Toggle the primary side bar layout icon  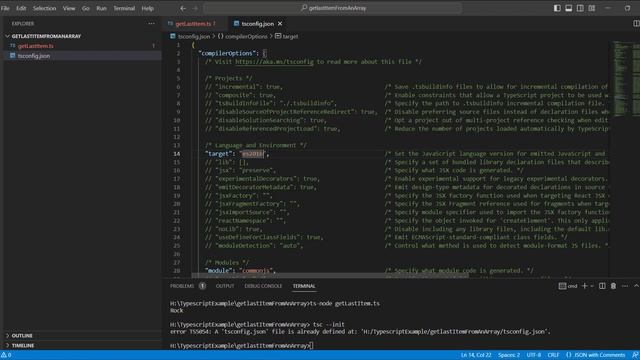557,8
